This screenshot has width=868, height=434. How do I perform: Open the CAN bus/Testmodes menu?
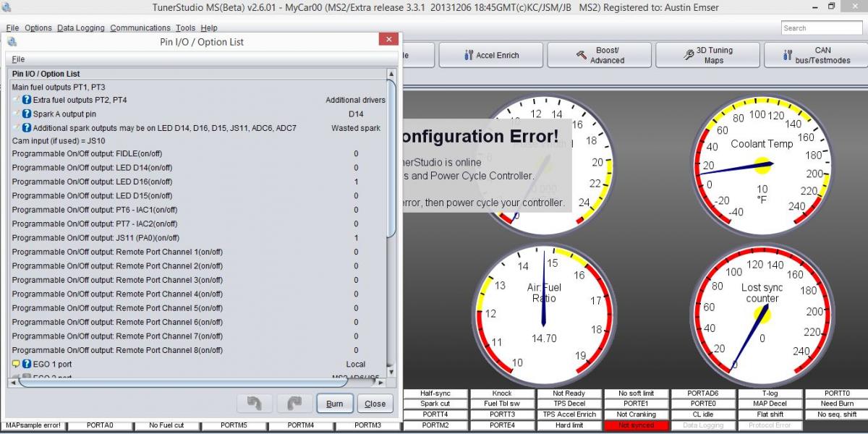[815, 56]
